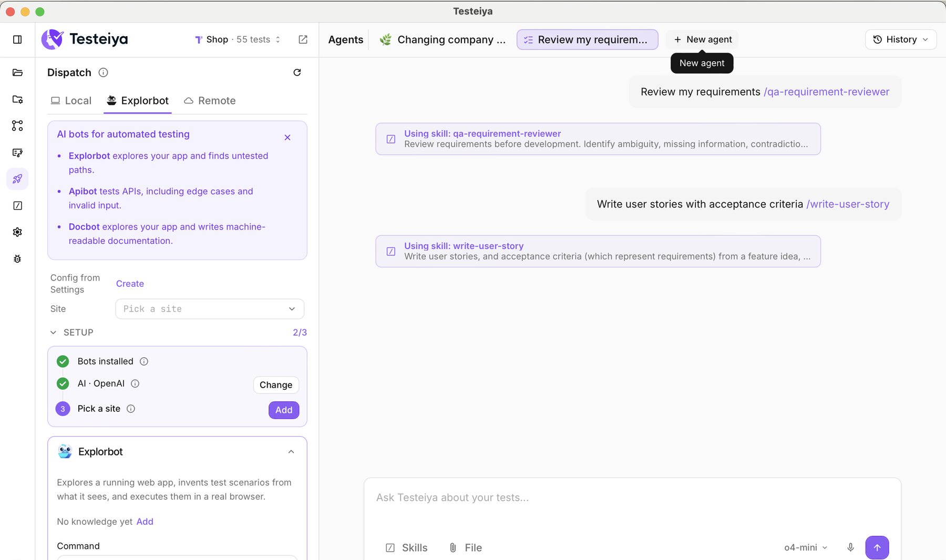Switch to the Local tab

point(71,101)
